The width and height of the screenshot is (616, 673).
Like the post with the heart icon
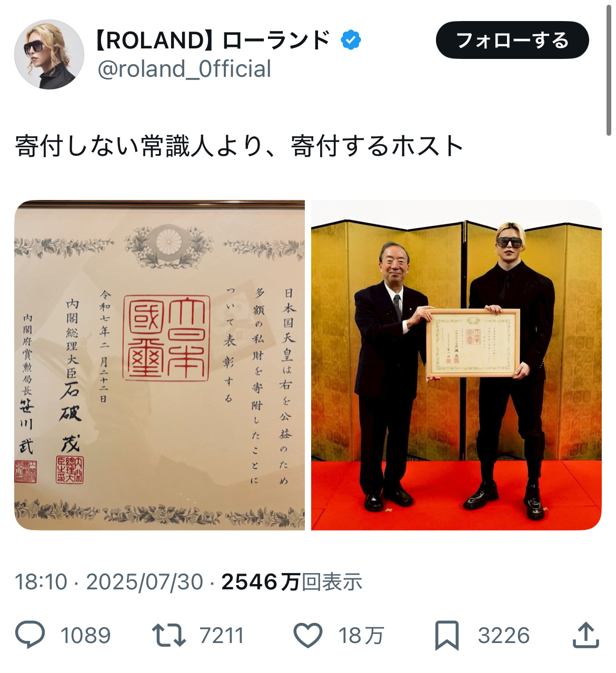307,635
